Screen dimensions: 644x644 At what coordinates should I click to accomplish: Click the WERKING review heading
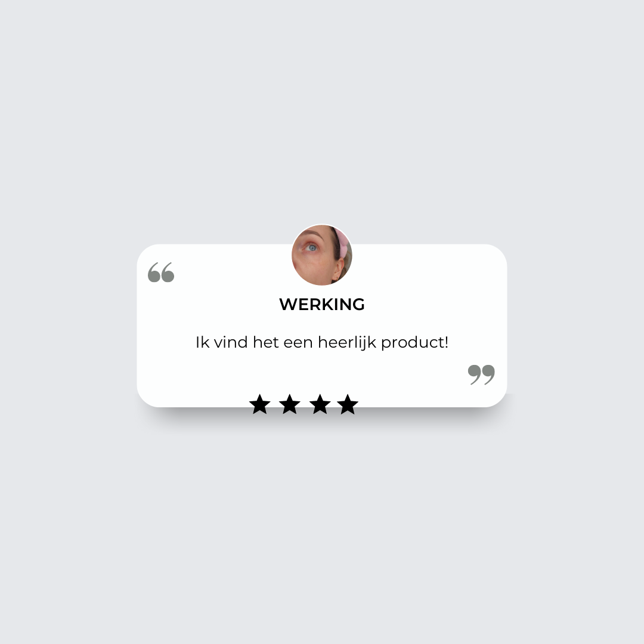pyautogui.click(x=322, y=304)
